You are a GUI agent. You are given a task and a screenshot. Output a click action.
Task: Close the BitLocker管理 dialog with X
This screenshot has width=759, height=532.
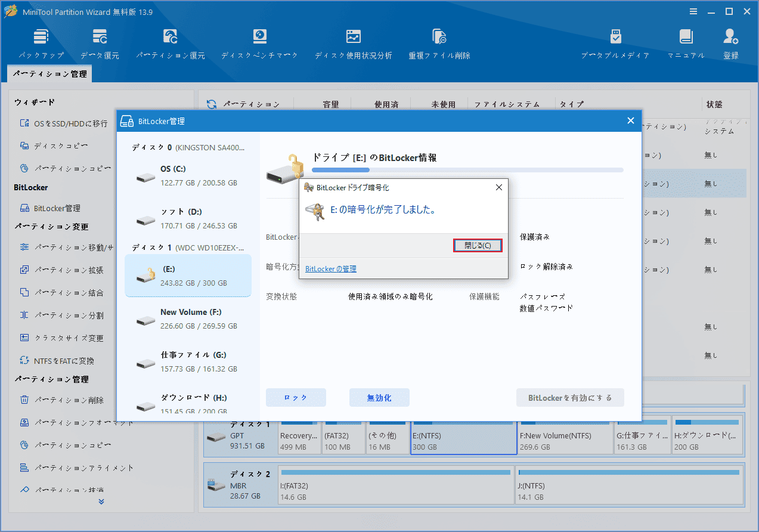(631, 121)
